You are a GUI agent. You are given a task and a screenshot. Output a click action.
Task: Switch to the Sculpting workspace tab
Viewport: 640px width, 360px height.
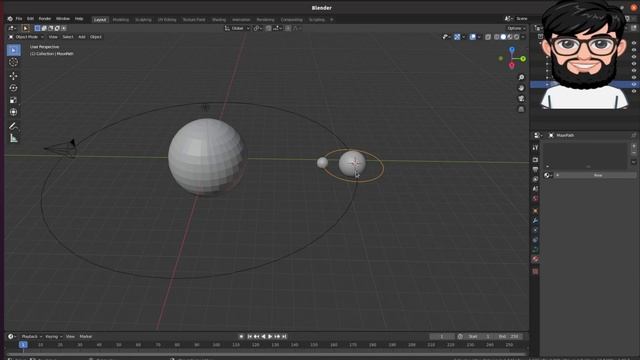tap(143, 20)
